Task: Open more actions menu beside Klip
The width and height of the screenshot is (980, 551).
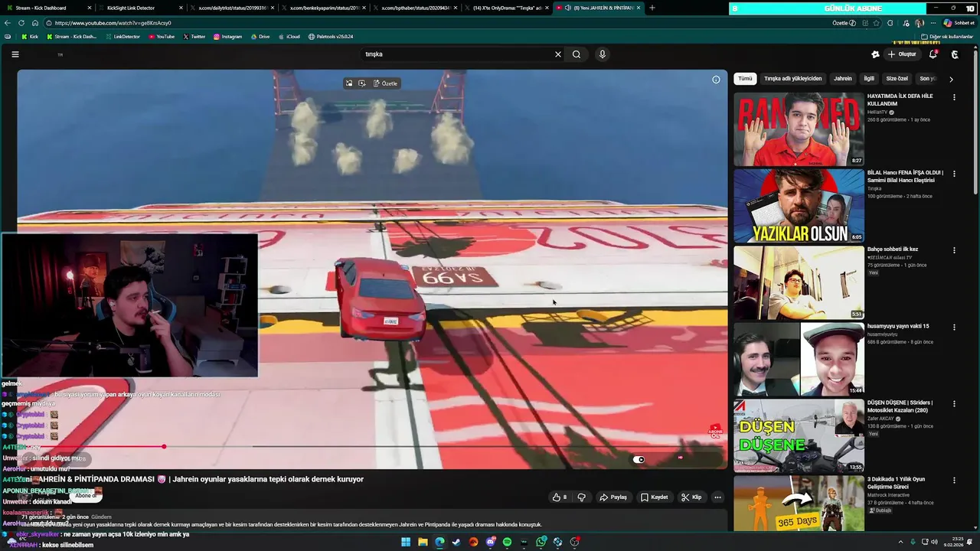Action: coord(717,497)
